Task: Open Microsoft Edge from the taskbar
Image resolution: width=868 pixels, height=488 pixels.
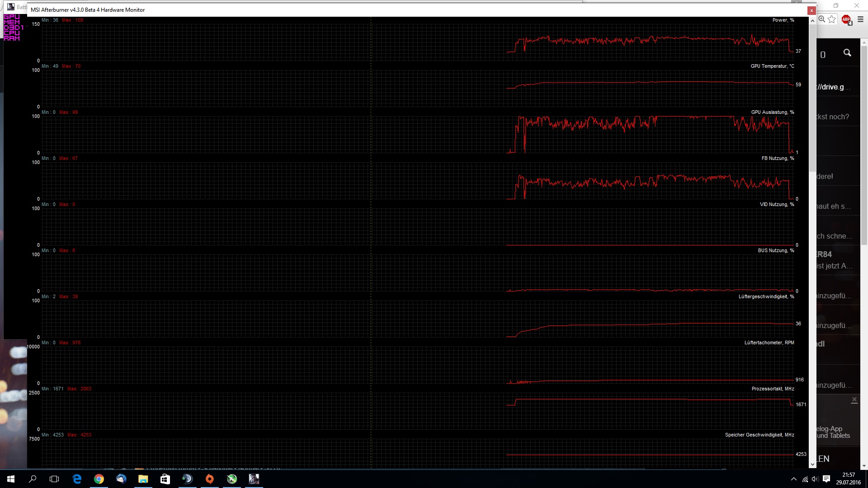Action: pos(77,479)
